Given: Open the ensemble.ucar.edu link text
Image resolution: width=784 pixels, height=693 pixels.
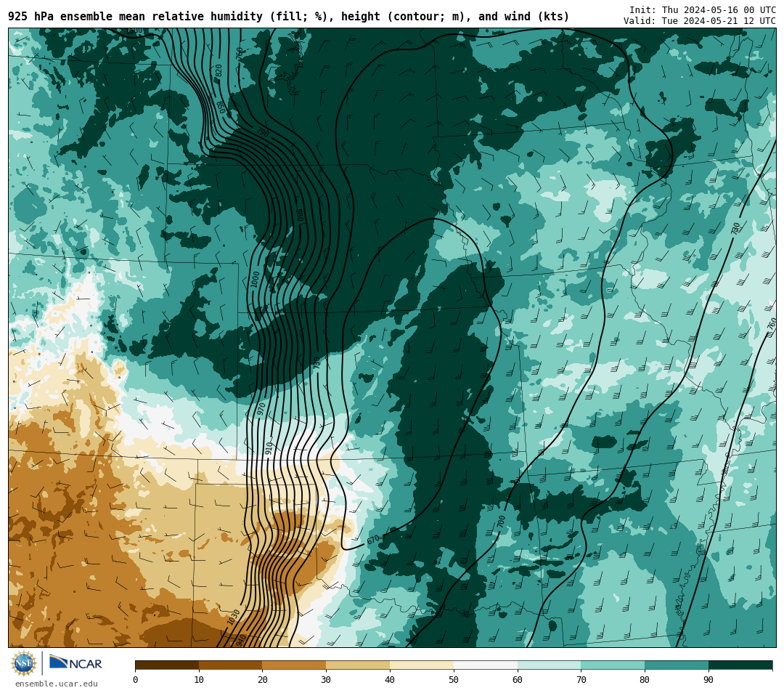Looking at the screenshot, I should (x=57, y=684).
